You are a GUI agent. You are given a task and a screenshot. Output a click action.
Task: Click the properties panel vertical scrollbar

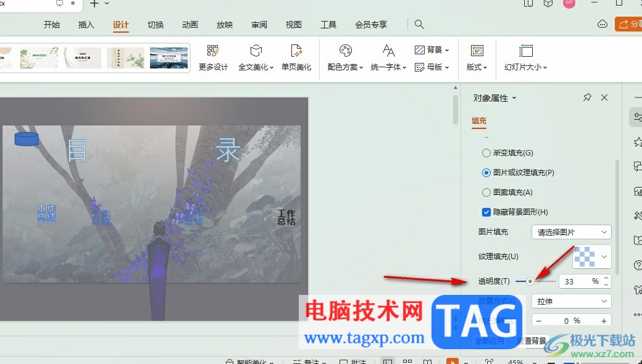tap(617, 217)
